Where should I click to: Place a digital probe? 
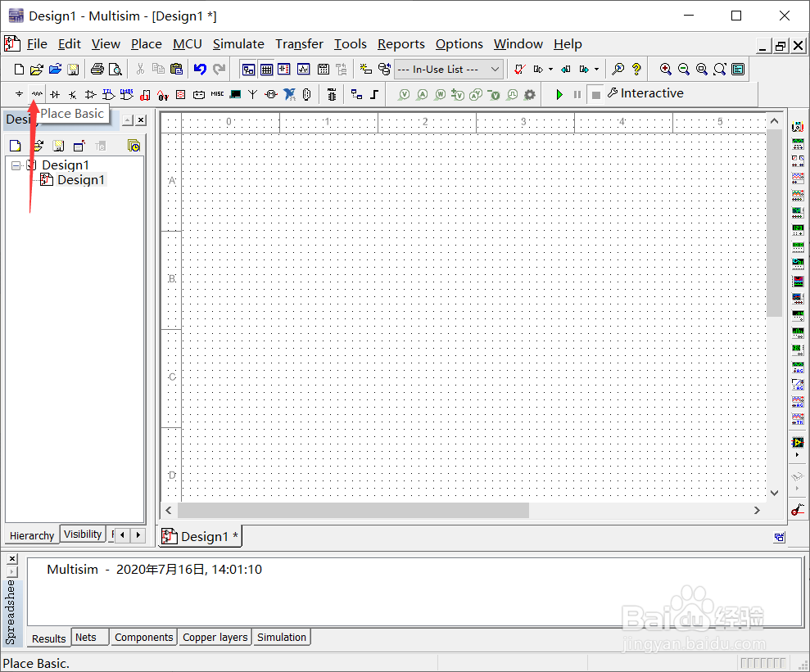pos(512,94)
